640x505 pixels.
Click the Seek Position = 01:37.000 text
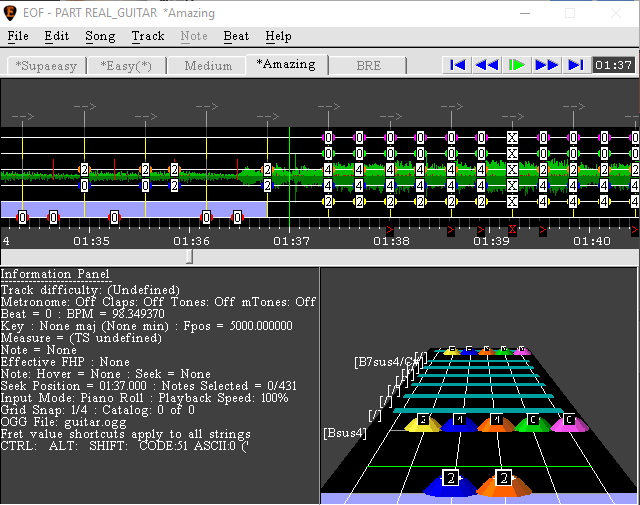click(x=74, y=386)
